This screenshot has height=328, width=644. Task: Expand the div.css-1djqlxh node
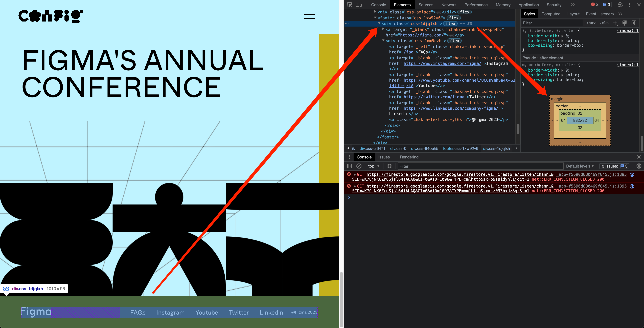pos(379,24)
